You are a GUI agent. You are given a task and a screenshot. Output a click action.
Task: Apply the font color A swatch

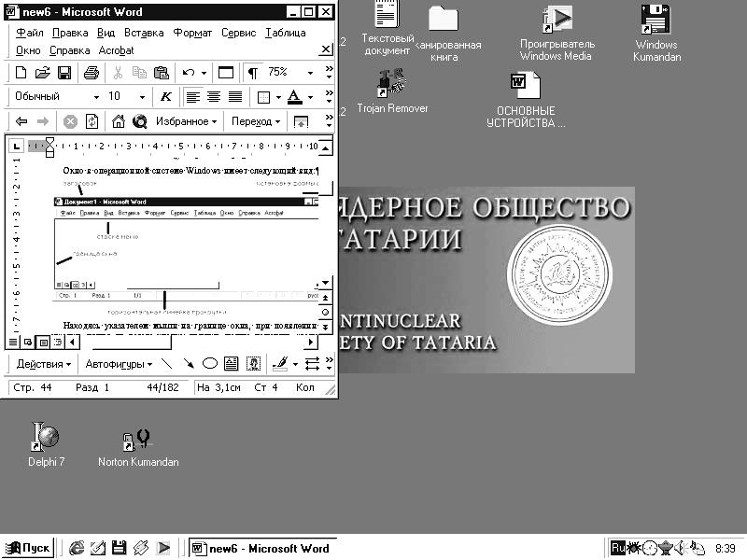coord(295,97)
